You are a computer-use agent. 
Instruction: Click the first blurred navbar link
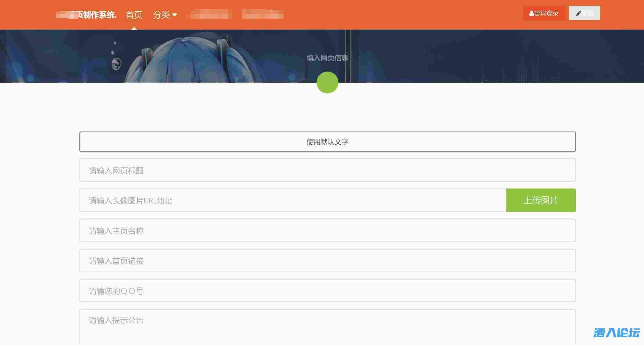(209, 15)
